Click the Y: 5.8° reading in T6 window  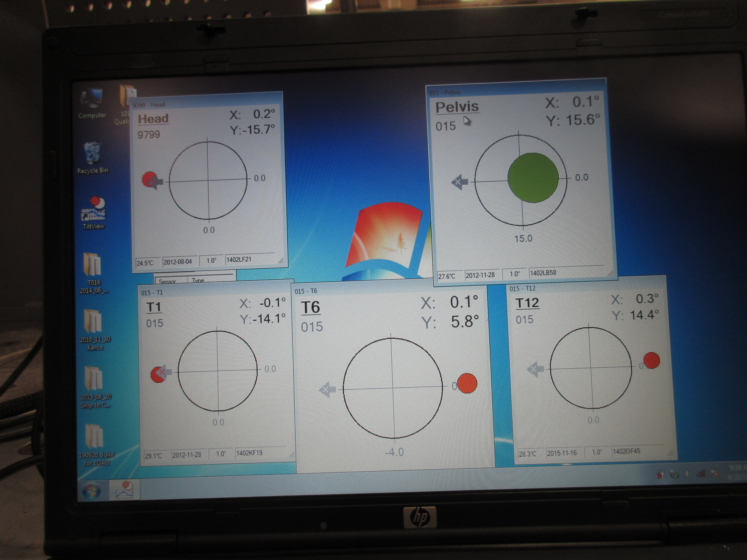click(450, 322)
